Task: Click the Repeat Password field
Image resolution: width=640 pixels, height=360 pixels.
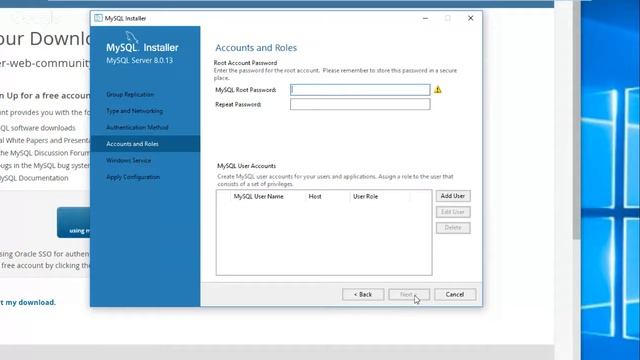Action: click(360, 104)
